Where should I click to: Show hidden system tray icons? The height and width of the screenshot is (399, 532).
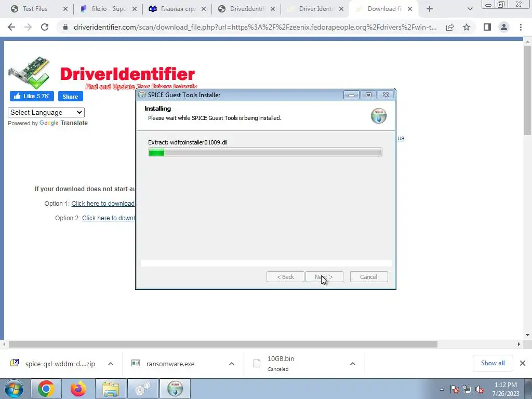(x=442, y=390)
